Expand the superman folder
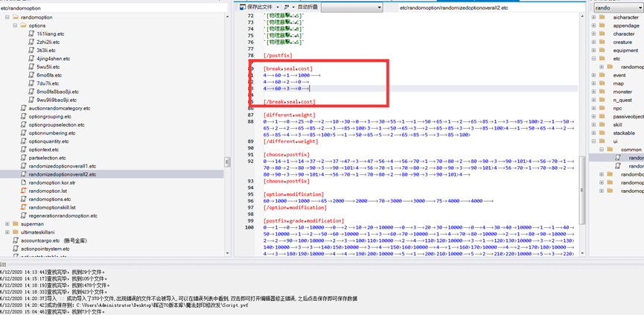 coord(7,223)
